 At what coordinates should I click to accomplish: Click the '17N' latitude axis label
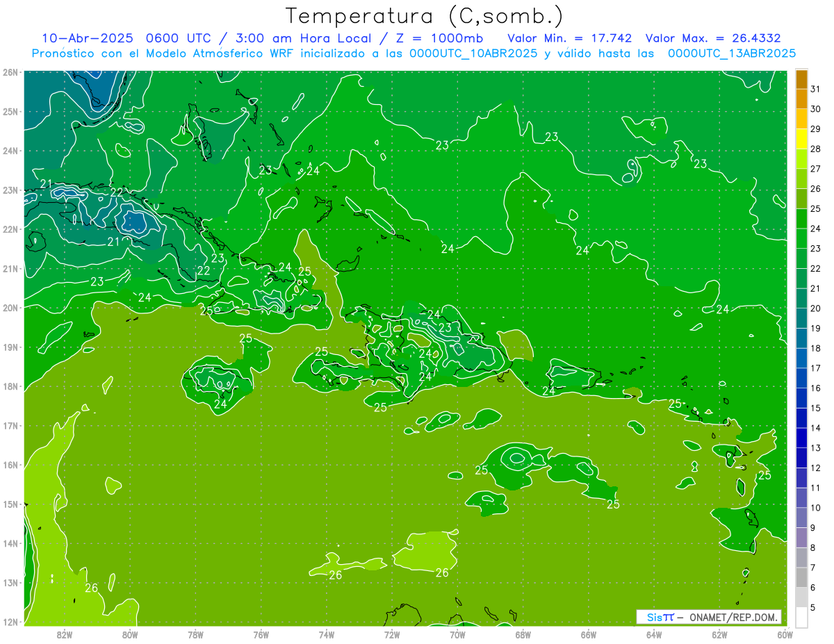click(x=10, y=426)
